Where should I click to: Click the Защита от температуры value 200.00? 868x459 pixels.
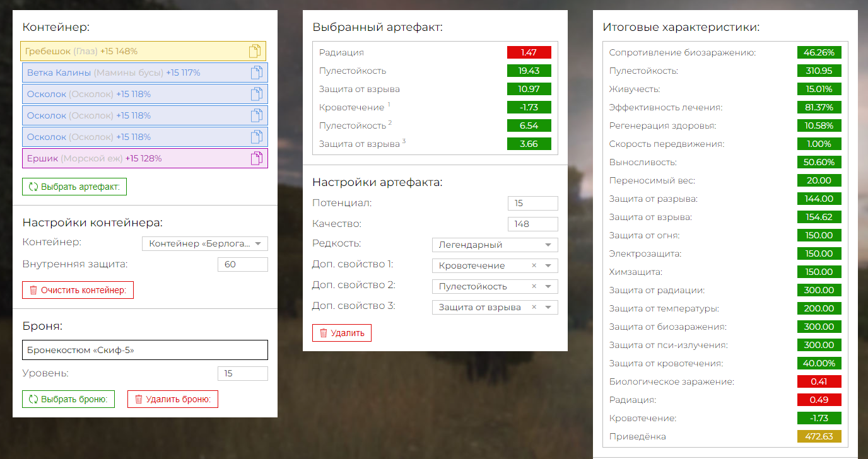(x=819, y=308)
